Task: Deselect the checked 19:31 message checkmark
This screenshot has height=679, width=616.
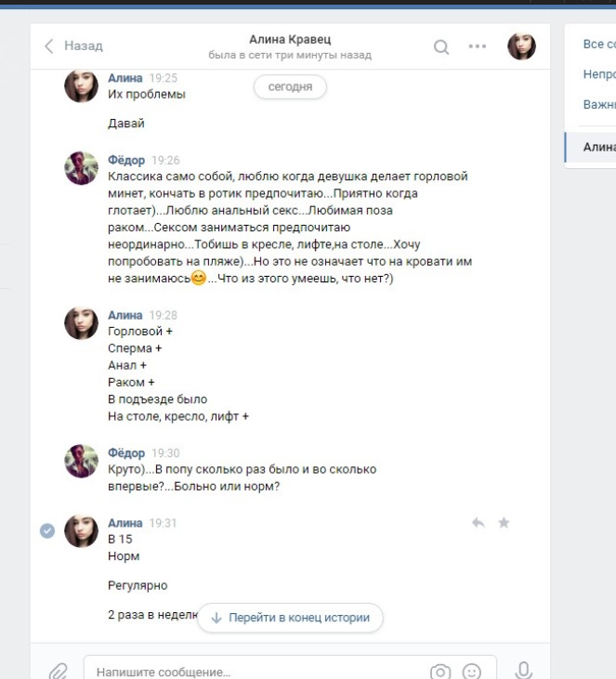Action: 47,530
